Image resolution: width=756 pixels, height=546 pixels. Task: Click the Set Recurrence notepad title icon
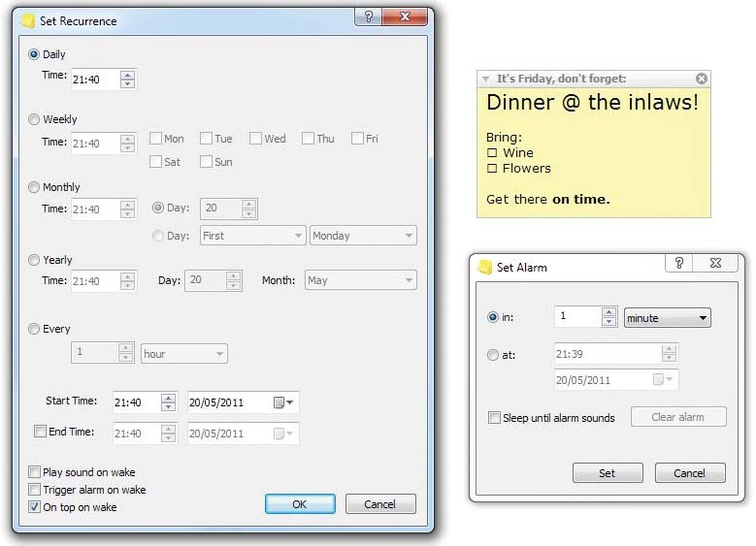tap(28, 20)
